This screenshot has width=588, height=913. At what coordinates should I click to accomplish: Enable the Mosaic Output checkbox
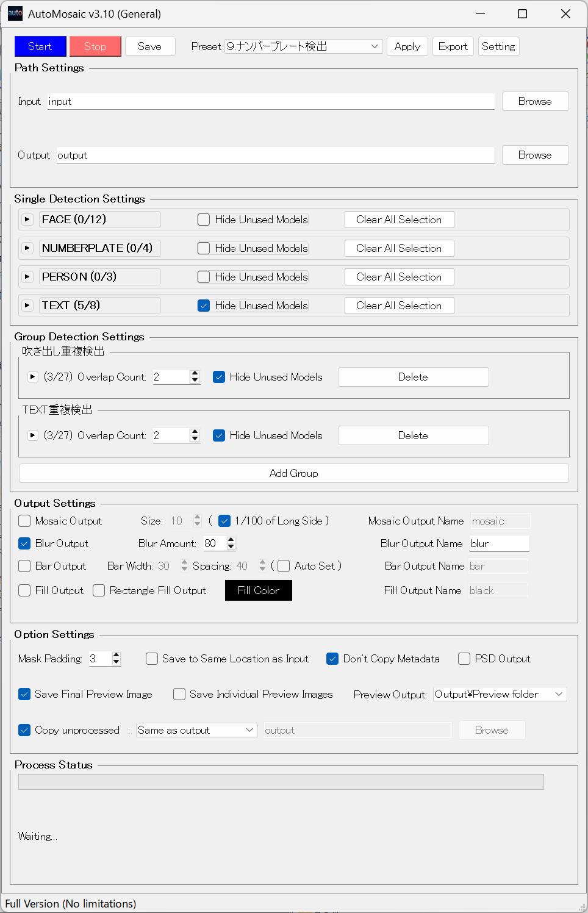coord(24,521)
